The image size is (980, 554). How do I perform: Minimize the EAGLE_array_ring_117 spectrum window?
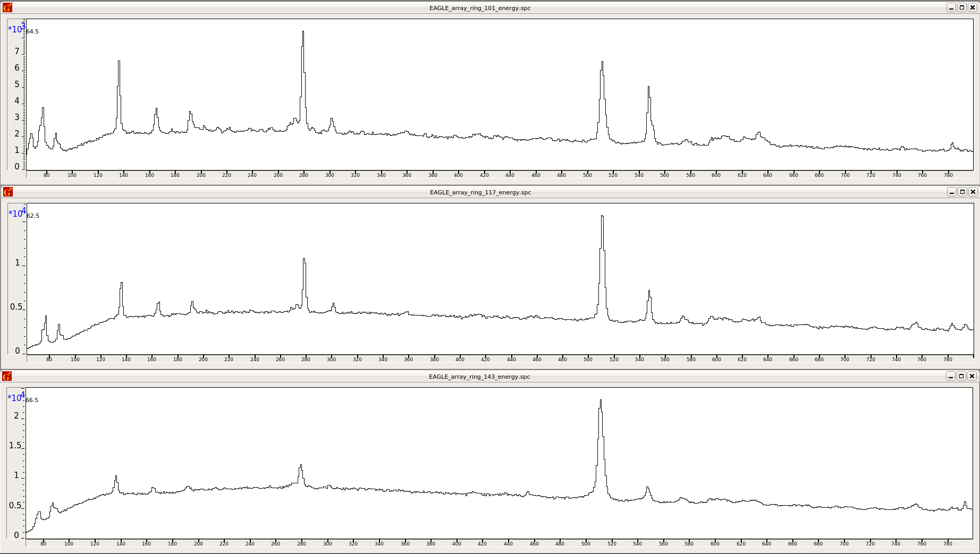point(951,192)
